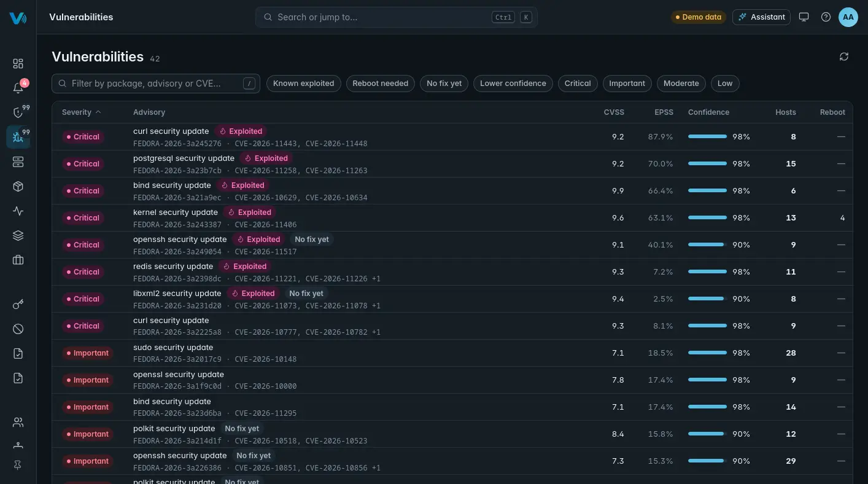Screen dimensions: 868x484
Task: Open the key icon in sidebar
Action: 18,304
